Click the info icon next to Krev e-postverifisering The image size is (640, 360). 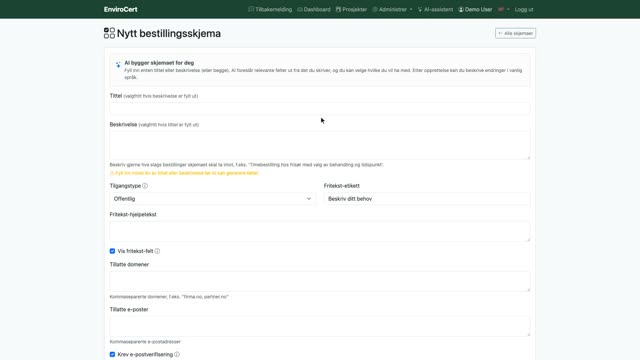tap(177, 354)
